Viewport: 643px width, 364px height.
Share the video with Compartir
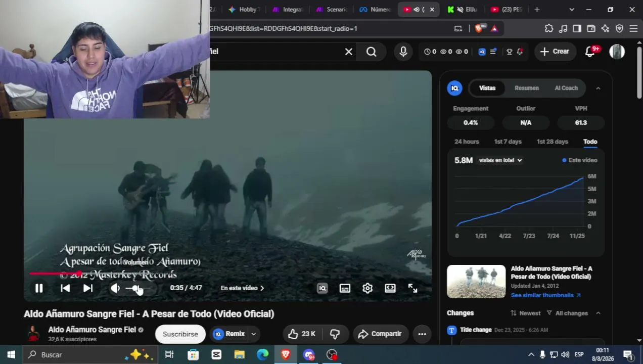pyautogui.click(x=380, y=334)
